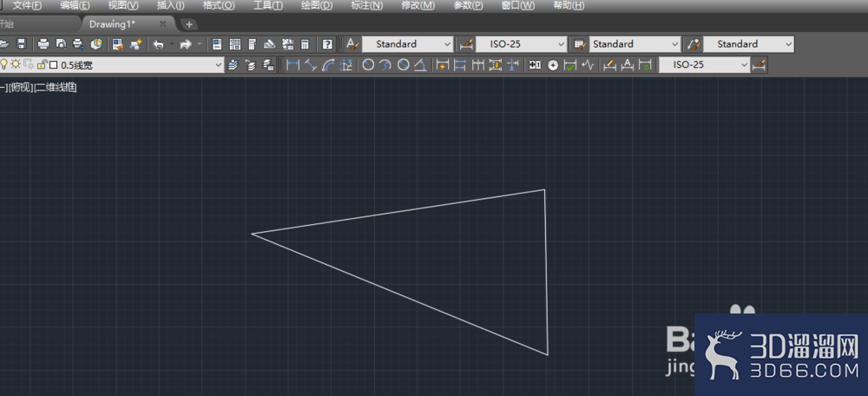
Task: Open the Properties palette icon
Action: (x=218, y=43)
